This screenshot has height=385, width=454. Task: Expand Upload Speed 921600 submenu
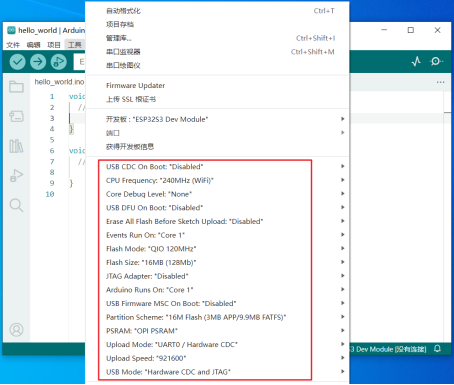pos(217,358)
